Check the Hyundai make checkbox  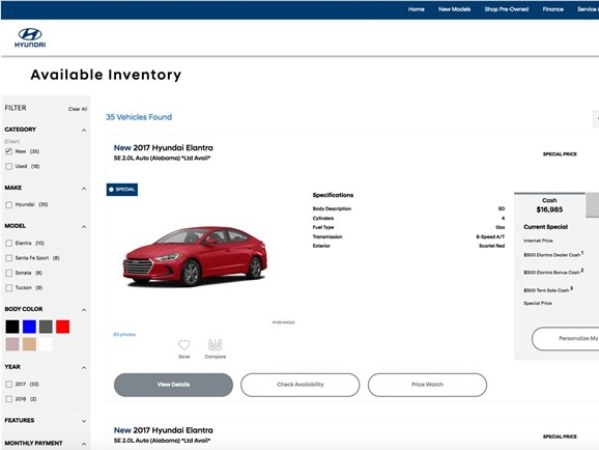9,205
